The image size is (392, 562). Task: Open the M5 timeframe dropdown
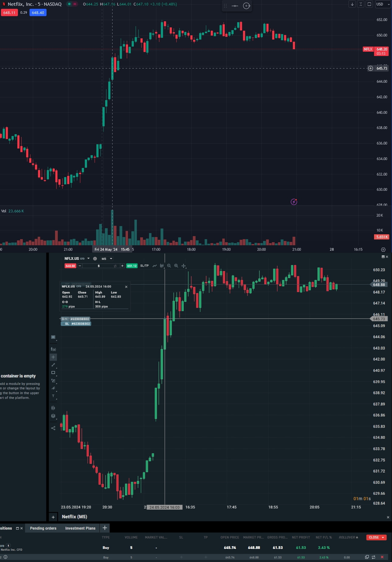click(x=107, y=259)
